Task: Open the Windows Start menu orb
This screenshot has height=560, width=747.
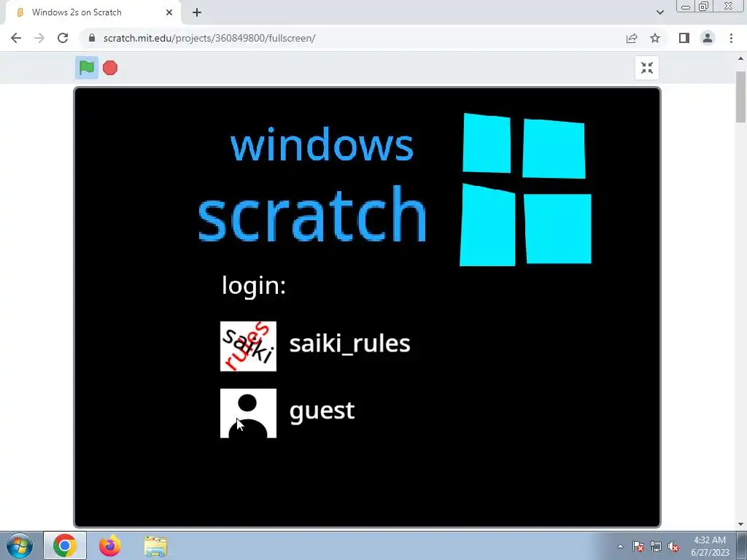Action: 20,545
